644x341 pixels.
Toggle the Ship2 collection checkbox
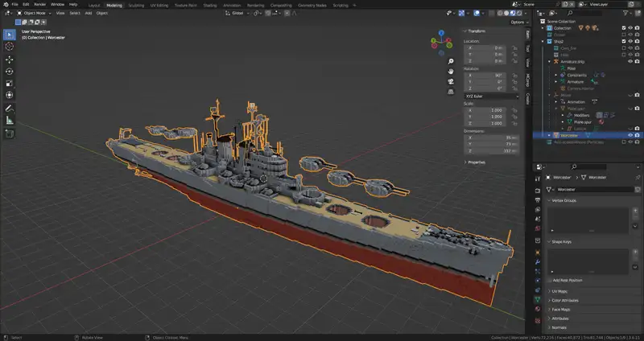624,42
